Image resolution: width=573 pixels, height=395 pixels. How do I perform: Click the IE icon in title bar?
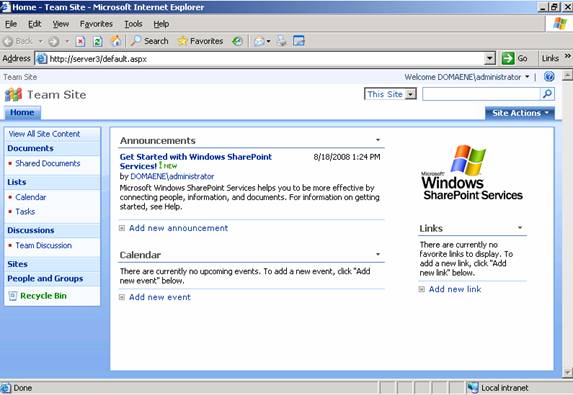pyautogui.click(x=6, y=7)
